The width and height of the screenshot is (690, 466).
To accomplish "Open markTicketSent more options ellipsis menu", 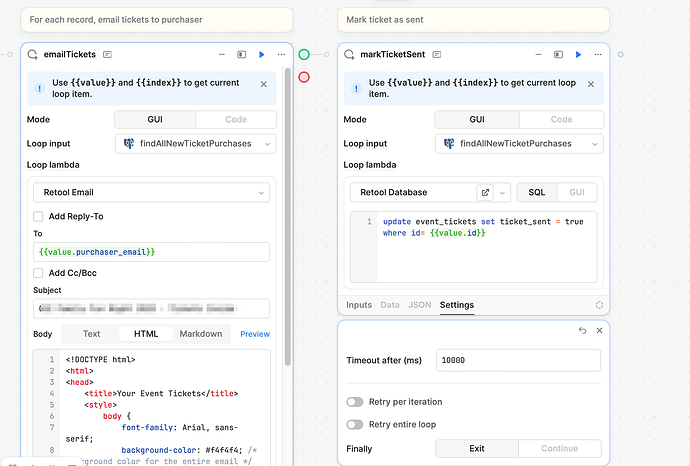I will (598, 55).
